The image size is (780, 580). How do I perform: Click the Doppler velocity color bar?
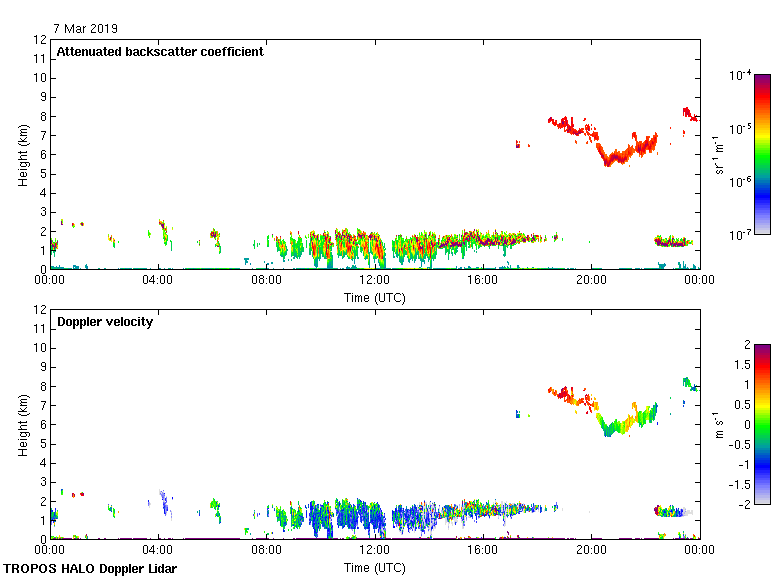(x=762, y=423)
